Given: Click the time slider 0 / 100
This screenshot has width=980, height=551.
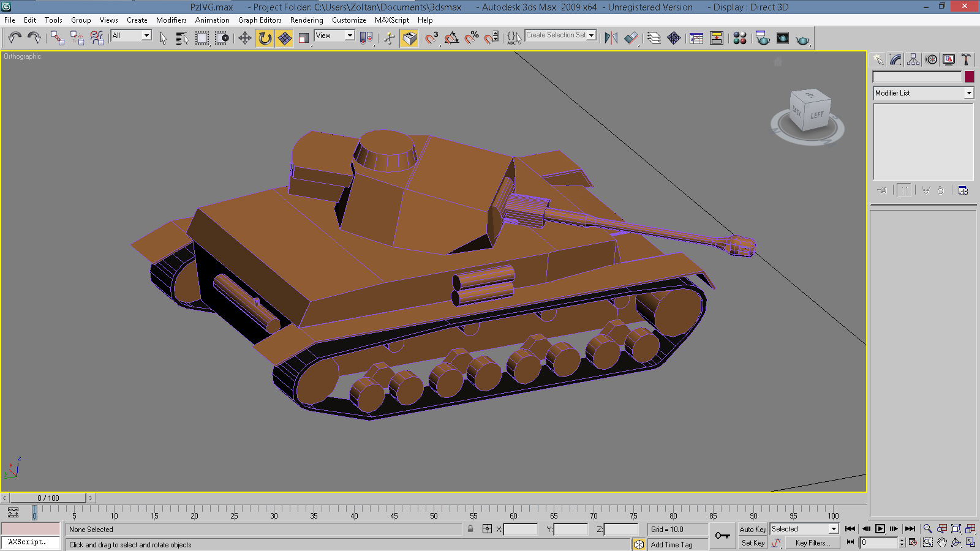Looking at the screenshot, I should 48,498.
